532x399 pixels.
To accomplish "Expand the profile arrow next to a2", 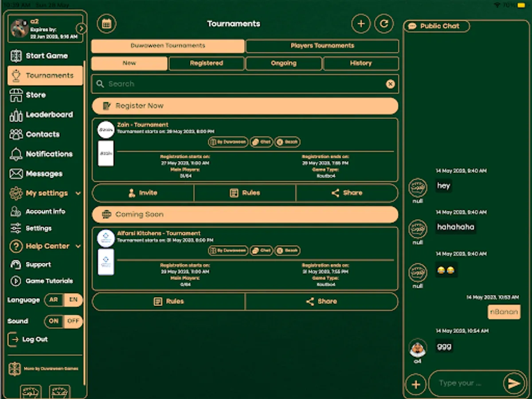I will click(x=81, y=28).
